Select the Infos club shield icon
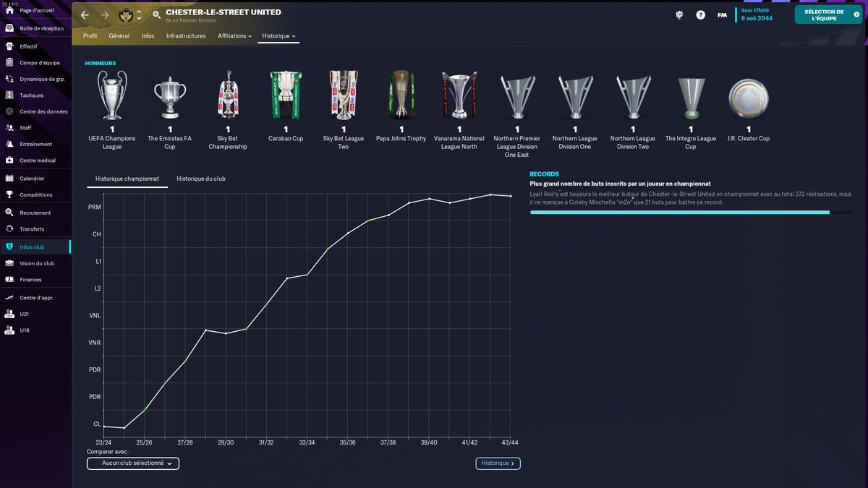The image size is (868, 488). [x=9, y=247]
